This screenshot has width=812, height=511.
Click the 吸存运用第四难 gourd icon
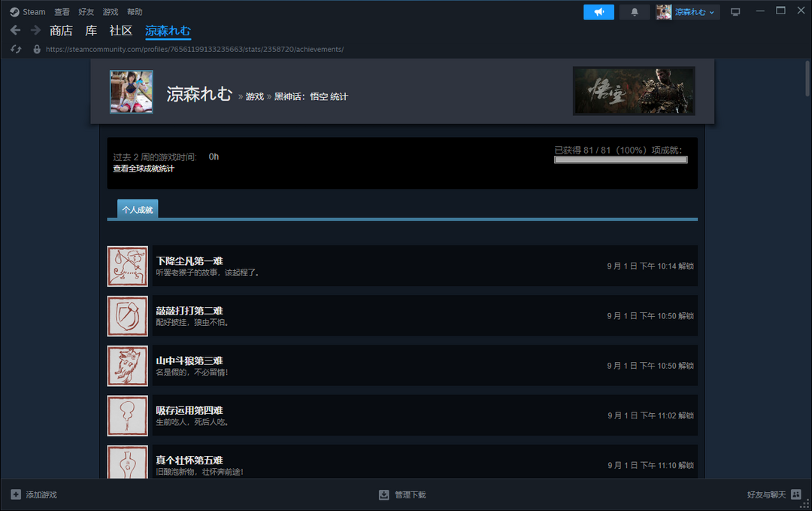pos(127,415)
